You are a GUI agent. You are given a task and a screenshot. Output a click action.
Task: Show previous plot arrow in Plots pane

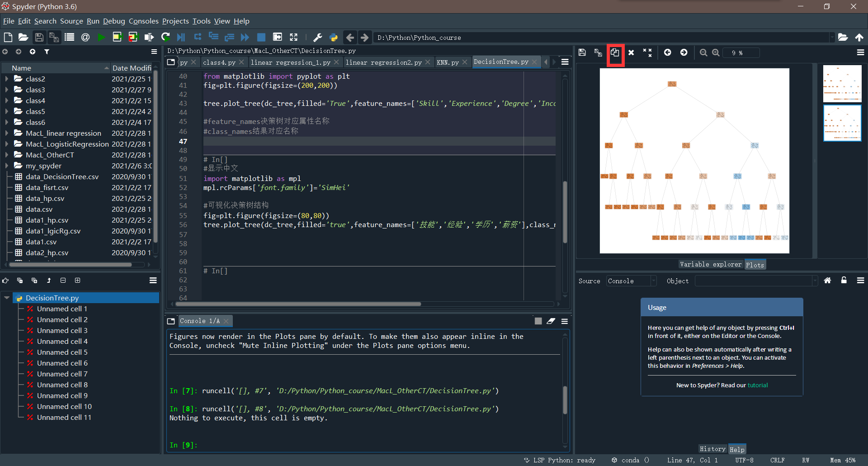(x=667, y=52)
